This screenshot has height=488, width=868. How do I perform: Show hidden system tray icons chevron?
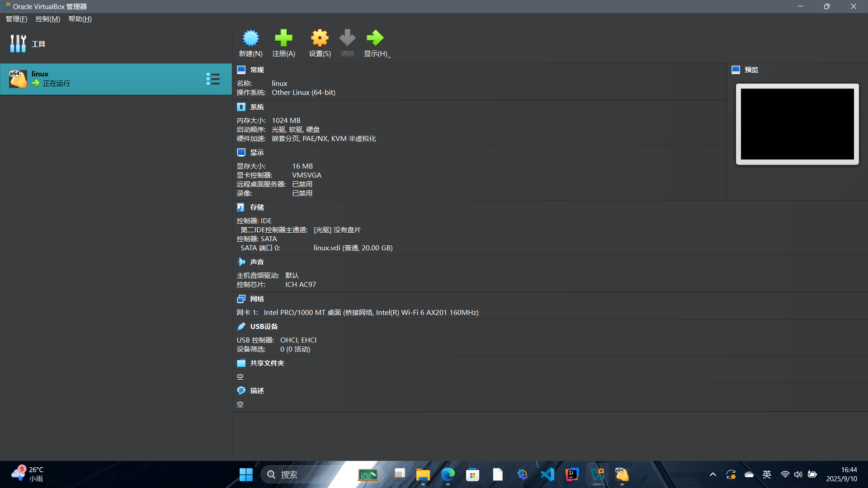(x=712, y=474)
